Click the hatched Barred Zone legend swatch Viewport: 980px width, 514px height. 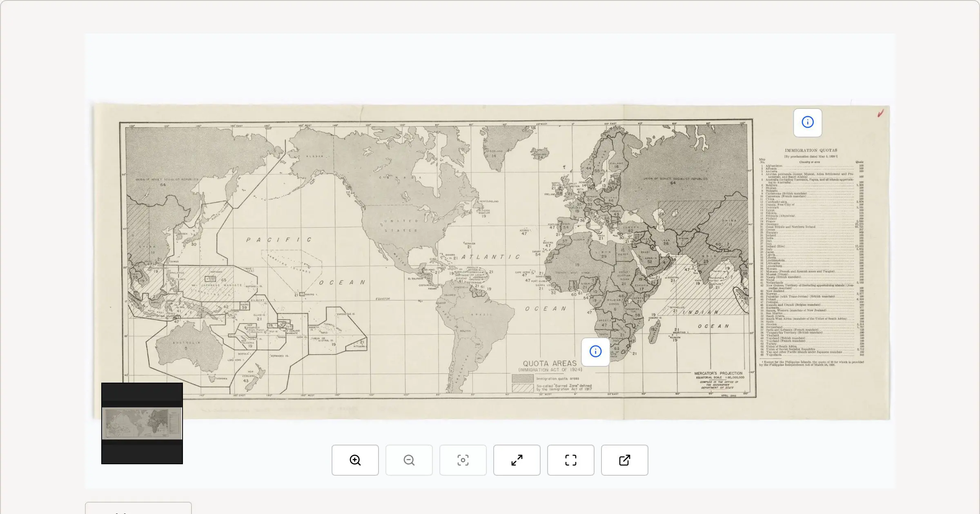523,388
